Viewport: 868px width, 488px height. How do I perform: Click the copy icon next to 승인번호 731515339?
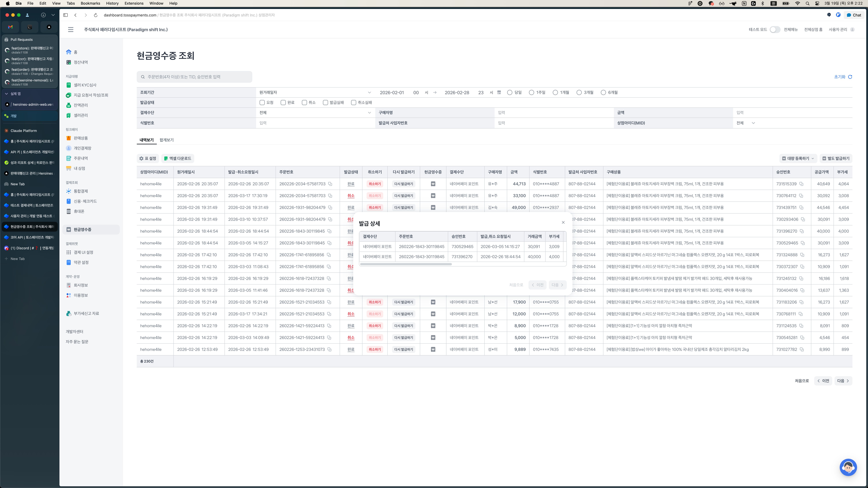pyautogui.click(x=801, y=184)
